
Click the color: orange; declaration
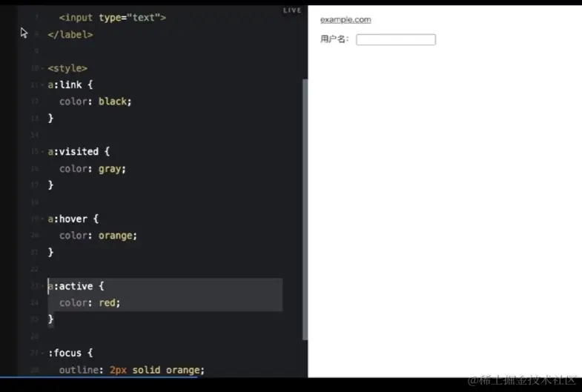point(98,236)
